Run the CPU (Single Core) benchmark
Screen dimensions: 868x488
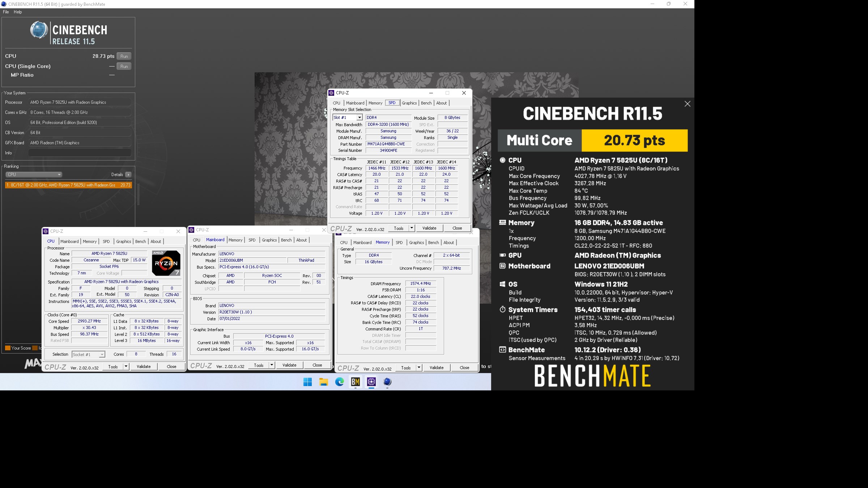pos(124,67)
